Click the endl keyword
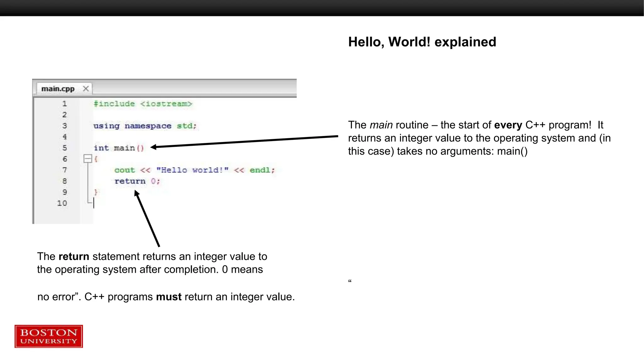The image size is (644, 362). pyautogui.click(x=260, y=170)
